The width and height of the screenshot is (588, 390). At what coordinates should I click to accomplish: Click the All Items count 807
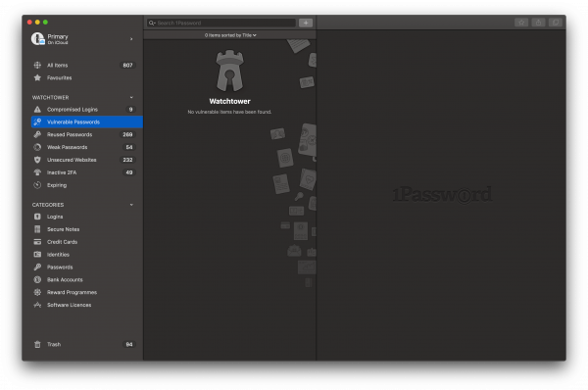pyautogui.click(x=127, y=66)
